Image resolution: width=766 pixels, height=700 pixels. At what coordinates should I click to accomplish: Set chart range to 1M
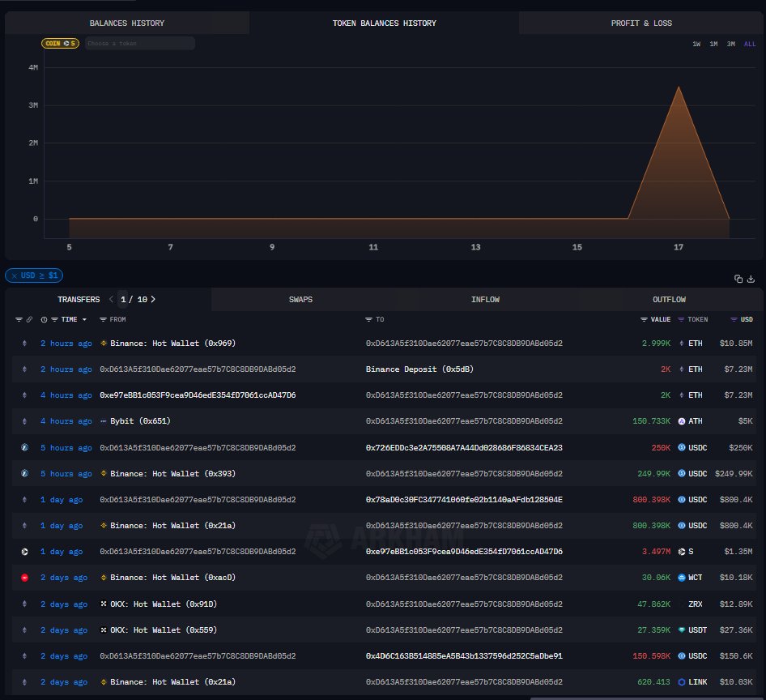713,44
